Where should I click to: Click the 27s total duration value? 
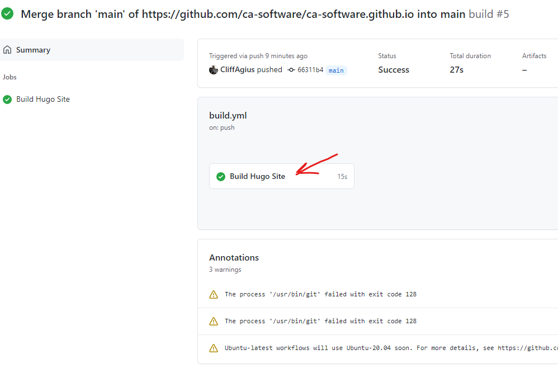[457, 70]
